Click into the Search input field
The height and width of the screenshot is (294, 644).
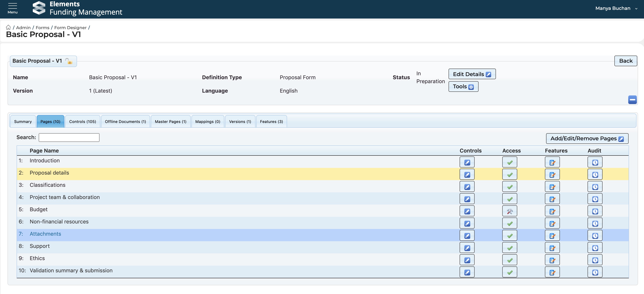point(69,138)
